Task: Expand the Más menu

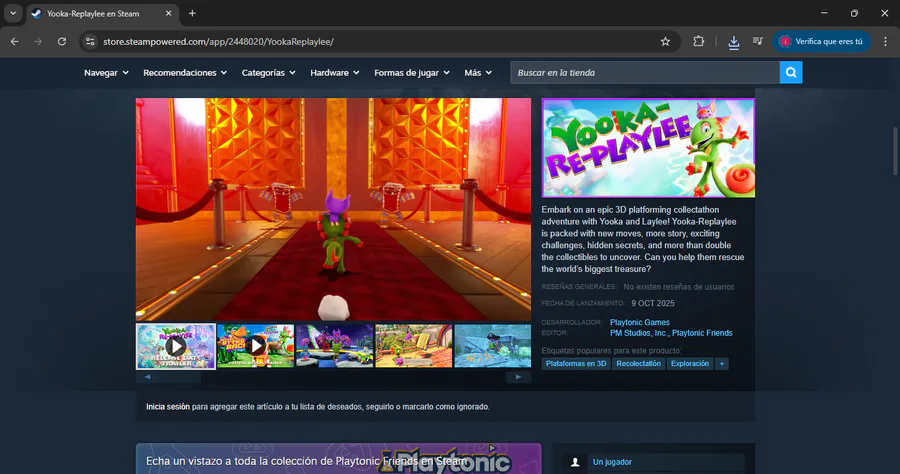Action: [478, 73]
